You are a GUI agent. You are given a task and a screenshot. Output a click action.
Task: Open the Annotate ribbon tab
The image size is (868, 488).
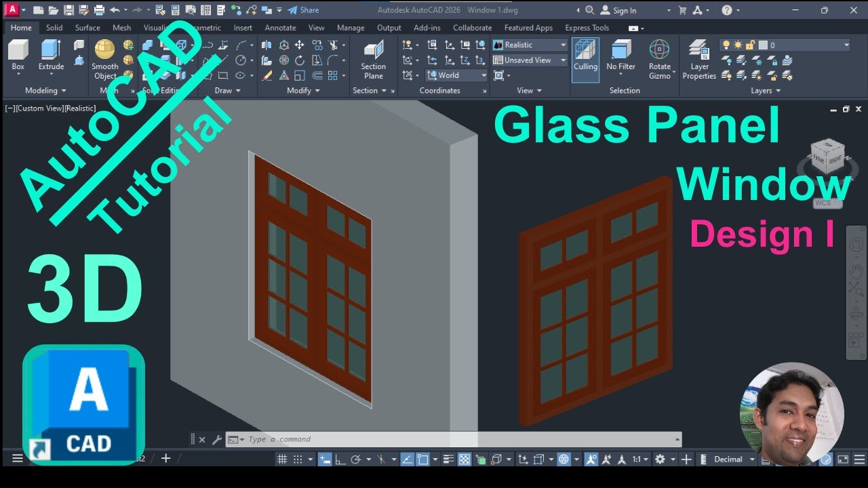click(x=280, y=28)
